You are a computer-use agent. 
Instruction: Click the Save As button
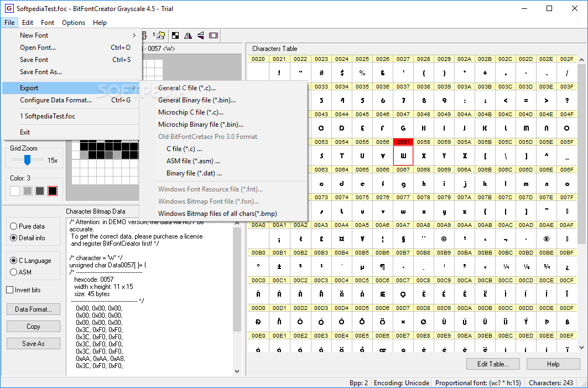[x=33, y=343]
